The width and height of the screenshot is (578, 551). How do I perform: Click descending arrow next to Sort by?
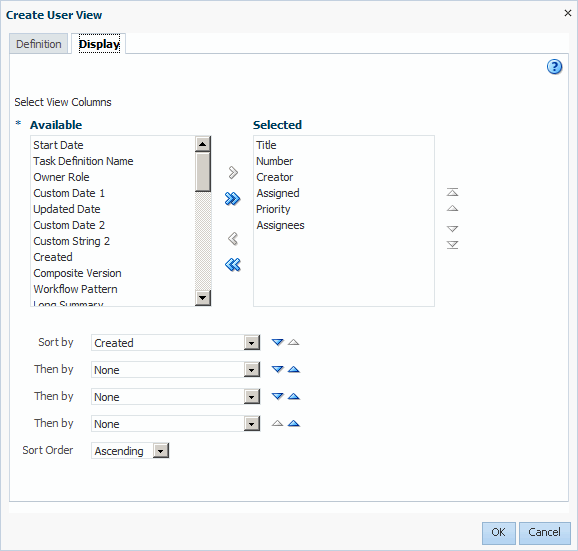277,342
